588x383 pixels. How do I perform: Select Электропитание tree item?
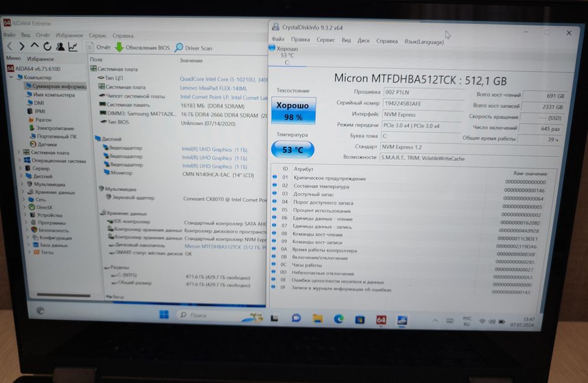tap(52, 128)
